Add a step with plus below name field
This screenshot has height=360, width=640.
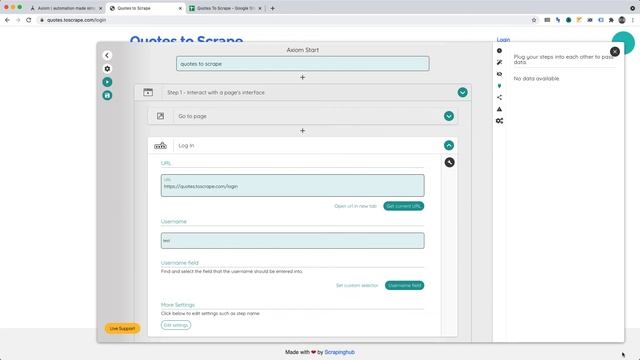302,78
